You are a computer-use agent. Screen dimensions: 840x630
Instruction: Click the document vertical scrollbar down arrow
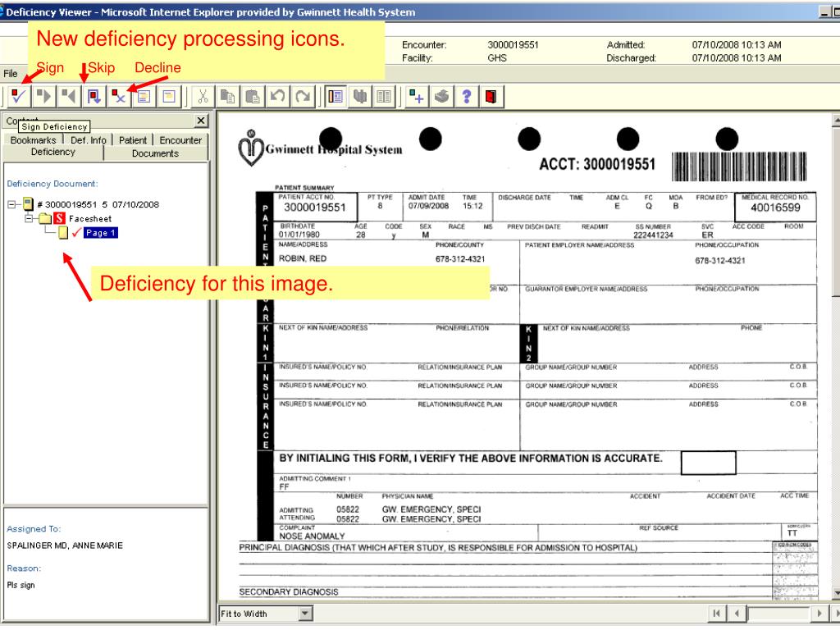(836, 593)
